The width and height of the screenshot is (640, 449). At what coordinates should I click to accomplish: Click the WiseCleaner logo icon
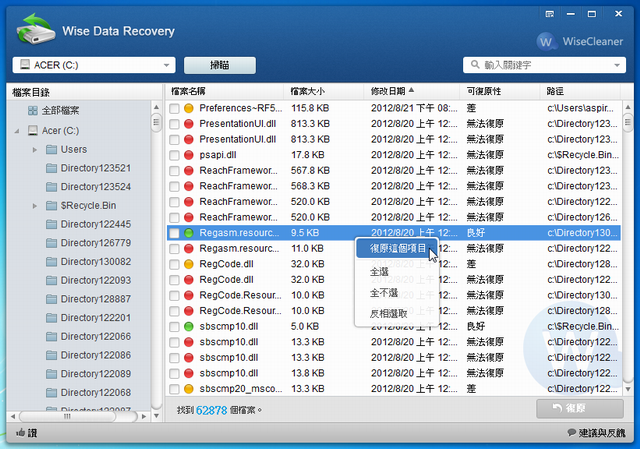(x=547, y=41)
